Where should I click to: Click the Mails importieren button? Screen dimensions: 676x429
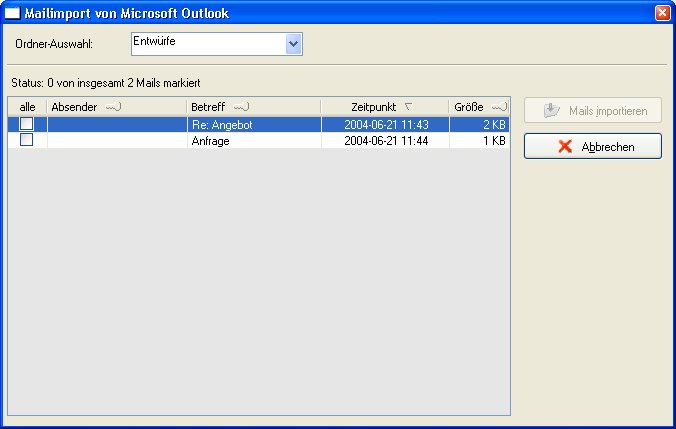[x=593, y=110]
